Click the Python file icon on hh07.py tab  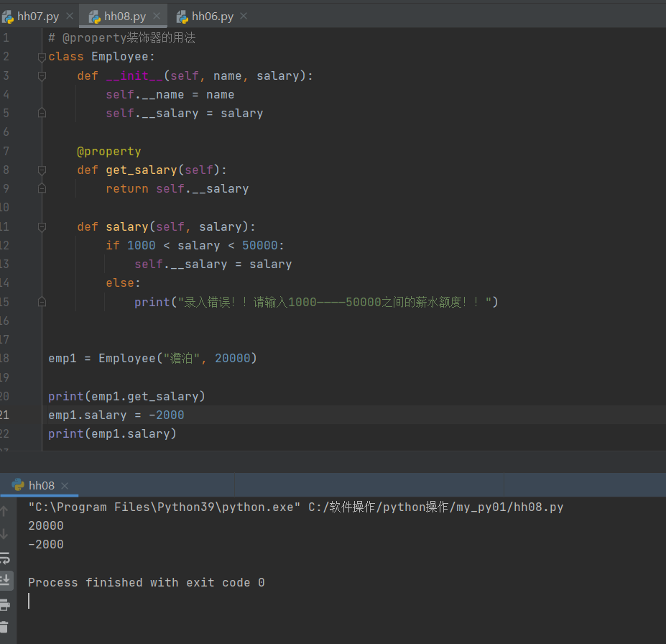coord(8,17)
